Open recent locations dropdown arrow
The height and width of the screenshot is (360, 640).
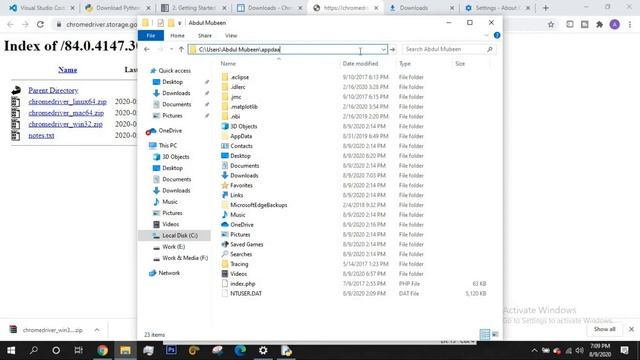(x=171, y=49)
